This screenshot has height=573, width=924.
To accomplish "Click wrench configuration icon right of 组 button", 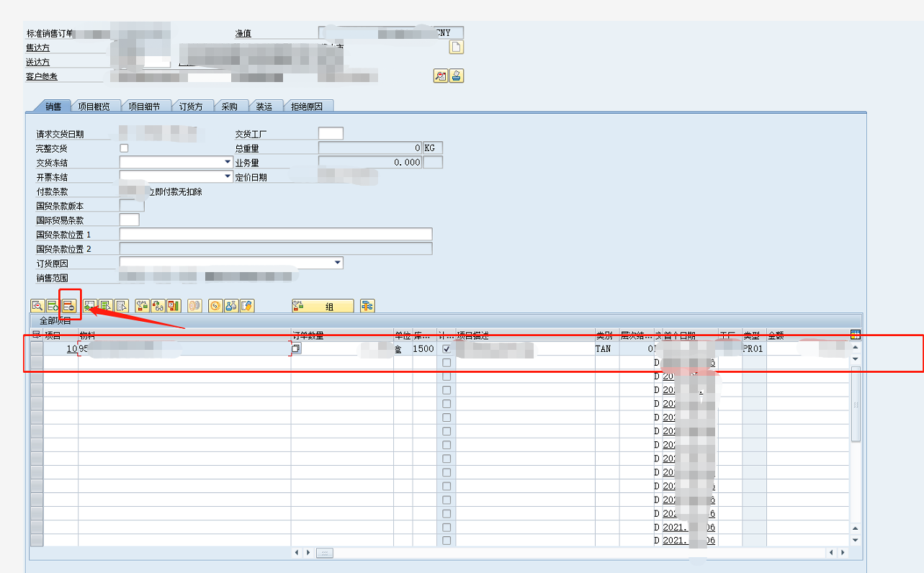I will pyautogui.click(x=367, y=306).
